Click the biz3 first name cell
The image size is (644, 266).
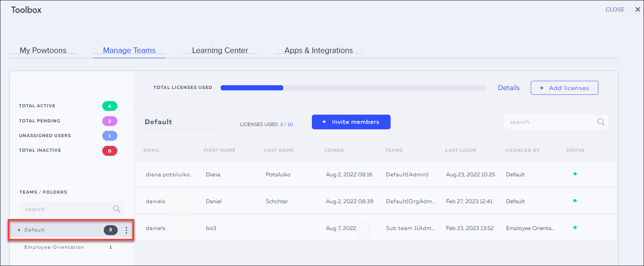pyautogui.click(x=211, y=228)
